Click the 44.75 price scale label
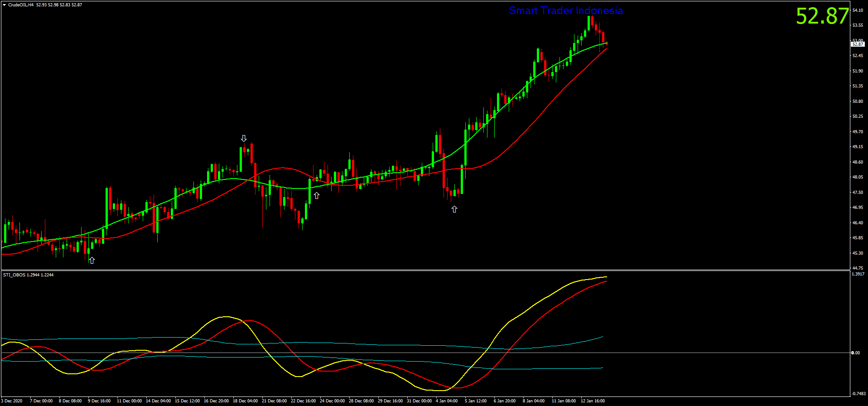 click(x=858, y=268)
